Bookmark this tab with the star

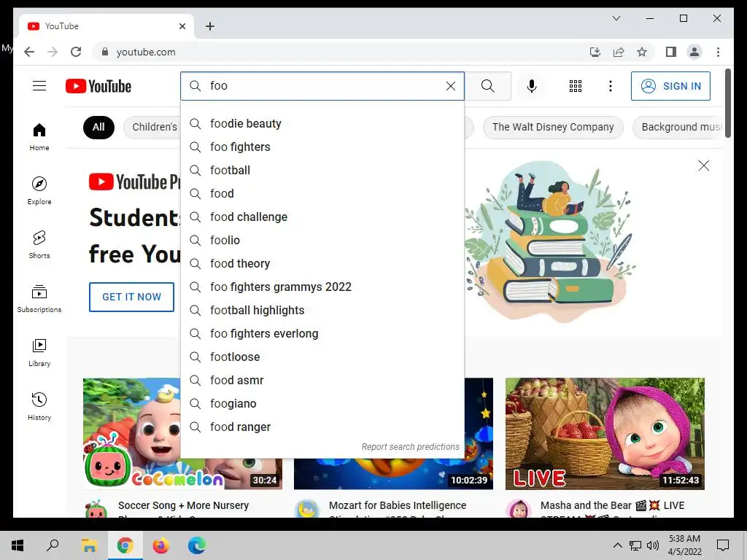[x=642, y=52]
